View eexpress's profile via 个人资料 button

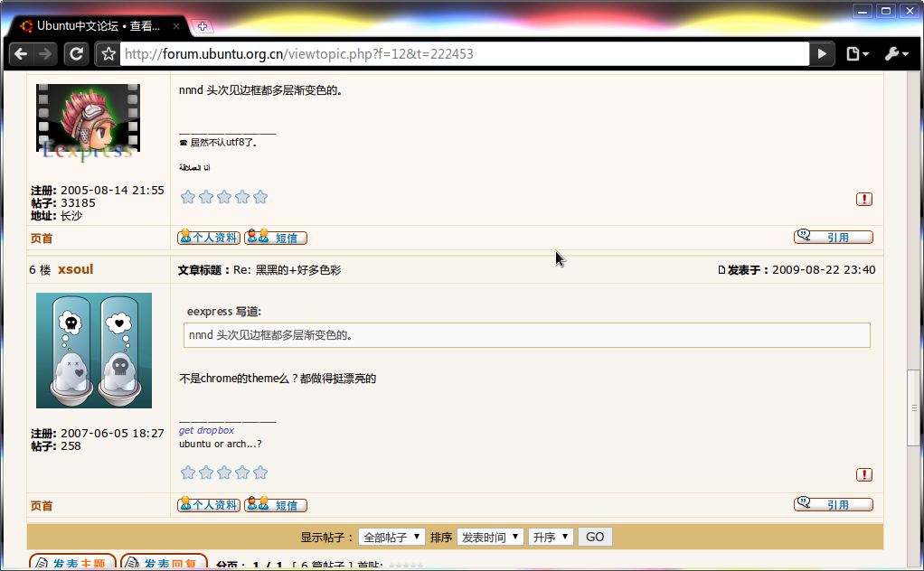(x=209, y=238)
